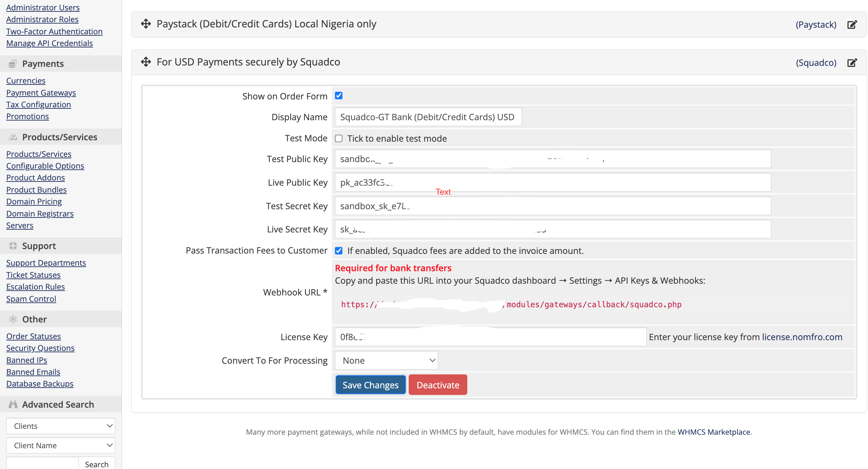Viewport: 868px width, 469px height.
Task: Click into the Display Name field
Action: (x=428, y=117)
